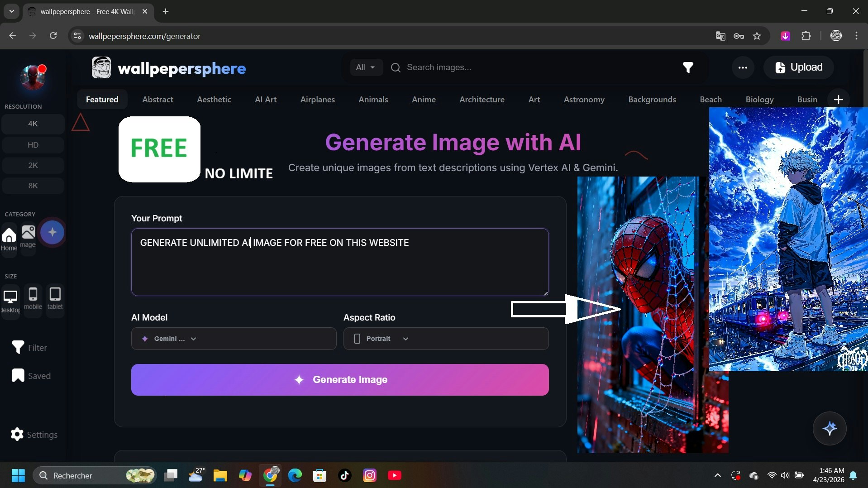Open YouTube from the taskbar
This screenshot has height=488, width=868.
tap(394, 475)
